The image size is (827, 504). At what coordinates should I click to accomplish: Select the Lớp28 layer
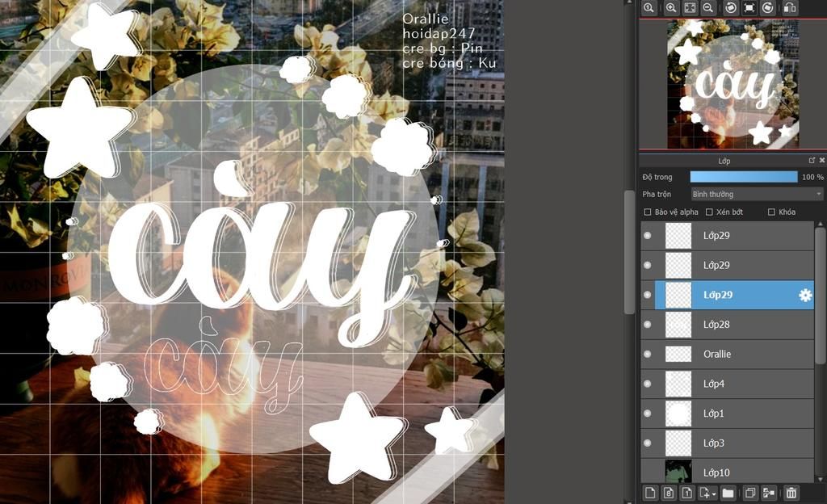(x=728, y=325)
